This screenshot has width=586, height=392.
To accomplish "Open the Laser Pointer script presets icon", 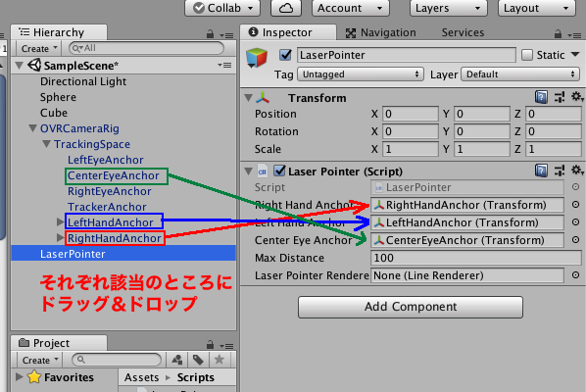I will [x=560, y=171].
